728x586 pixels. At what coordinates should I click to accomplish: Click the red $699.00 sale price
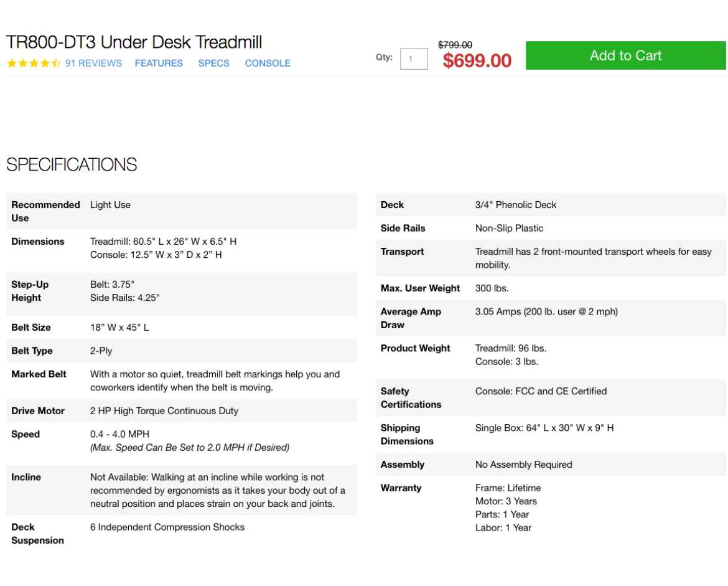coord(477,61)
